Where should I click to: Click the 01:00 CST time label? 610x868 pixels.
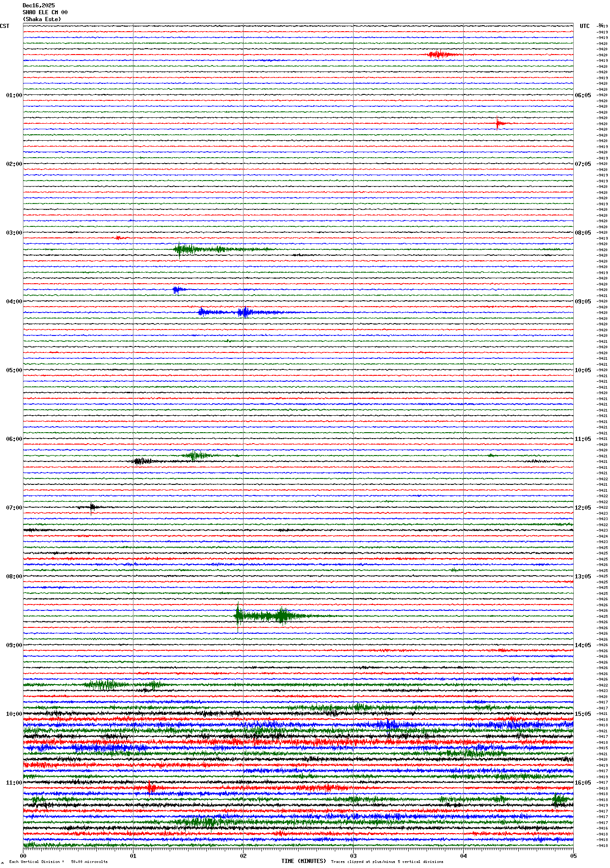pos(14,95)
